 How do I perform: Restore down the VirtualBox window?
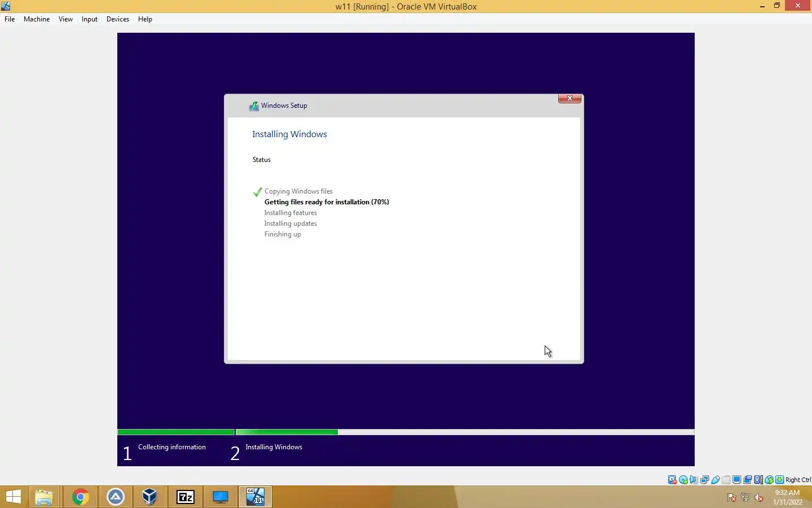(777, 6)
